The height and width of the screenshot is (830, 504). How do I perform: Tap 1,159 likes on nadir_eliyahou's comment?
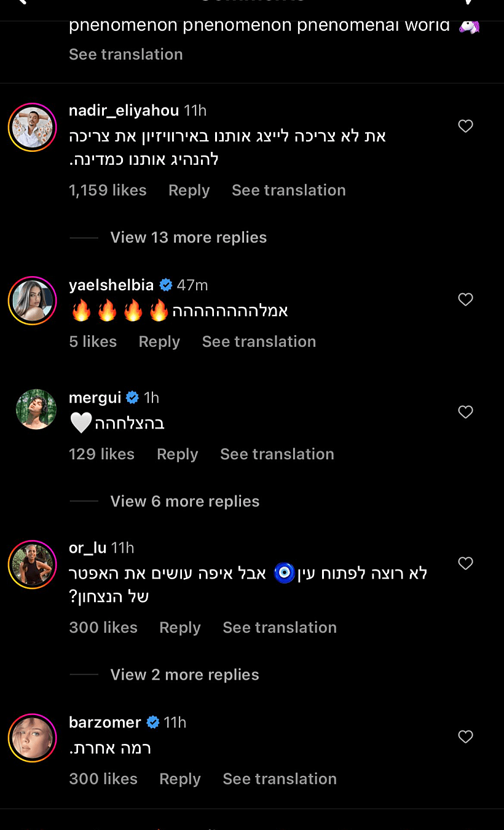(x=108, y=190)
